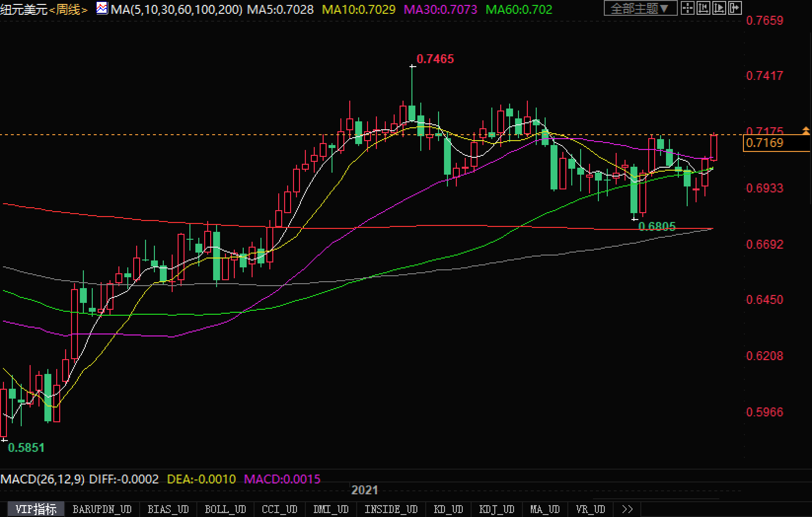Change the 周线 period selector
The width and height of the screenshot is (812, 517).
coord(68,9)
